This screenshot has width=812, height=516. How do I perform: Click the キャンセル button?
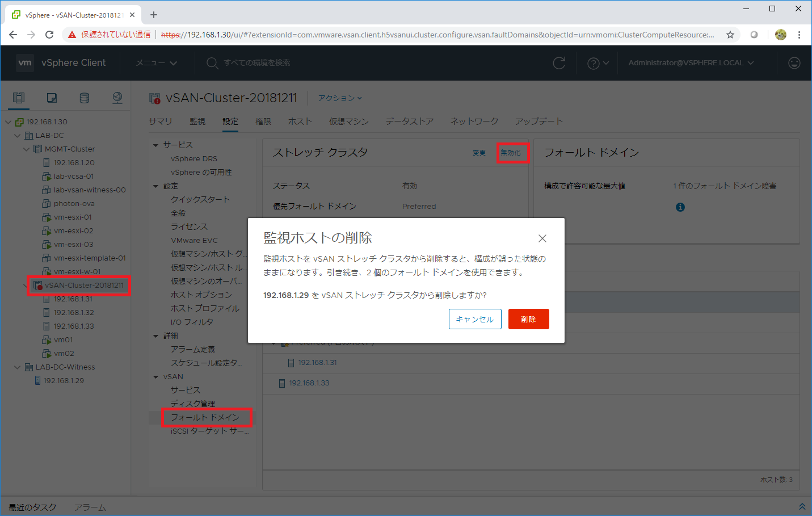click(x=475, y=319)
